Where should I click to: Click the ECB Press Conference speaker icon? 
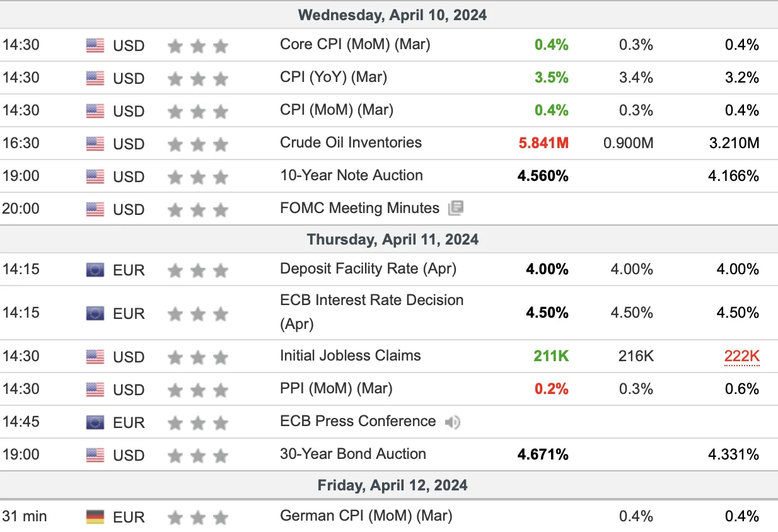[452, 422]
